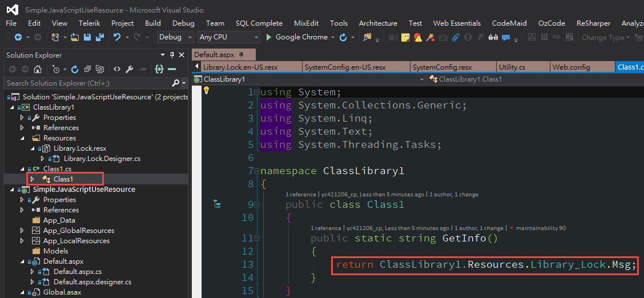Undo the last action
The image size is (644, 298).
pos(117,37)
